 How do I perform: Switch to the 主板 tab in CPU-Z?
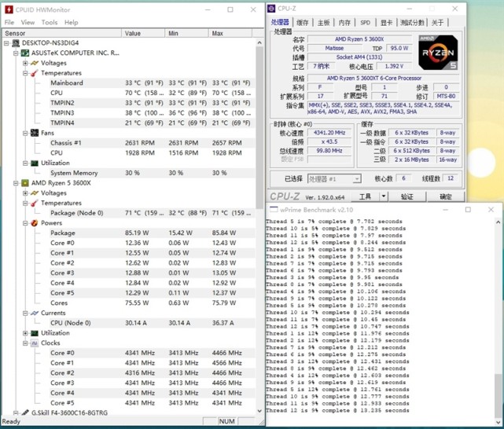323,23
